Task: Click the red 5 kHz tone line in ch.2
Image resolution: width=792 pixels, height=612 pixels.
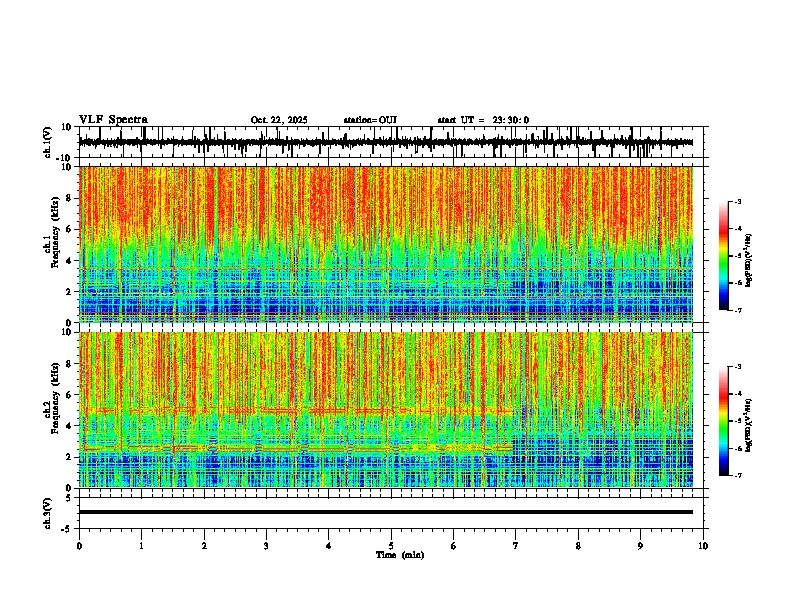Action: [x=298, y=410]
